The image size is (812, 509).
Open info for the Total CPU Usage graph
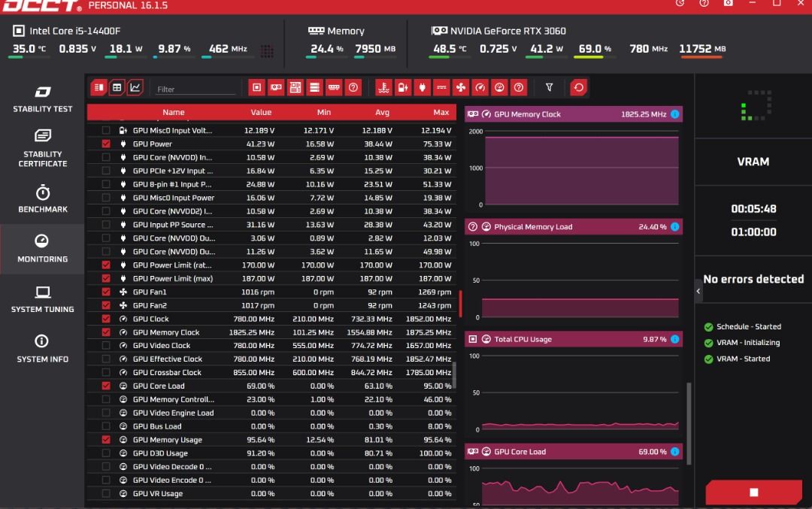tap(674, 339)
